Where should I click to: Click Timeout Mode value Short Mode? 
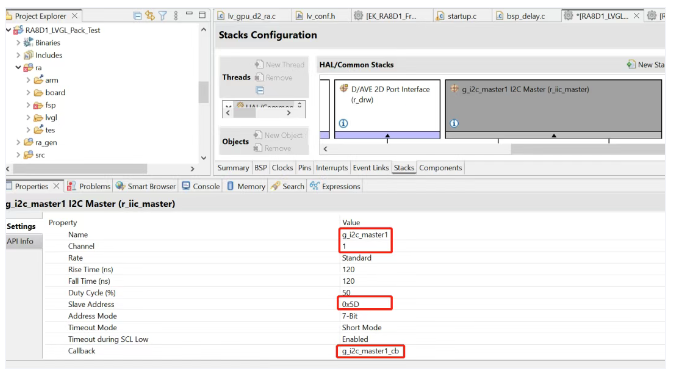(x=362, y=327)
